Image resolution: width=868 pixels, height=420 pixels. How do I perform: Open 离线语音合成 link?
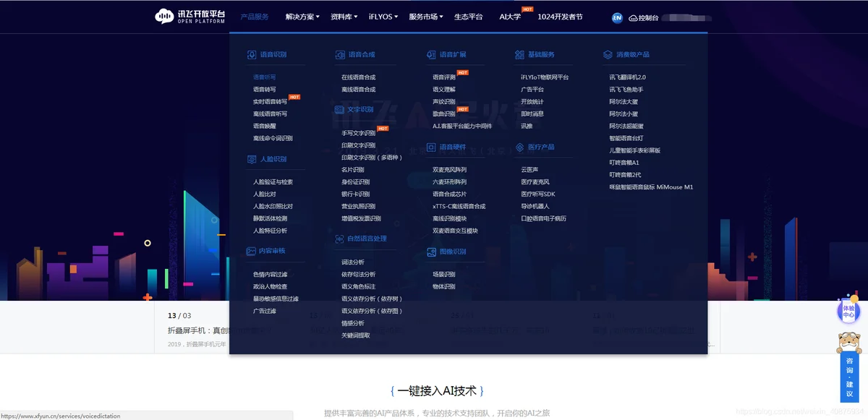tap(359, 90)
